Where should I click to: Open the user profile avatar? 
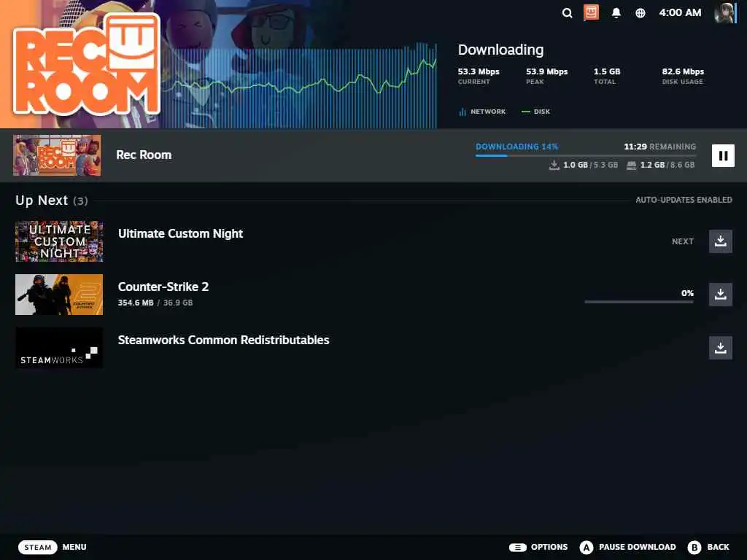[724, 13]
